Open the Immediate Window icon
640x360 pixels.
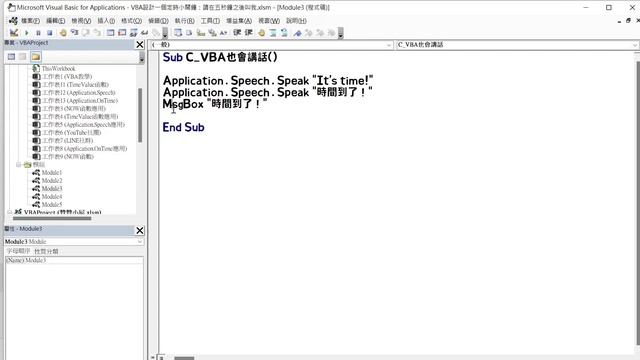122,33
